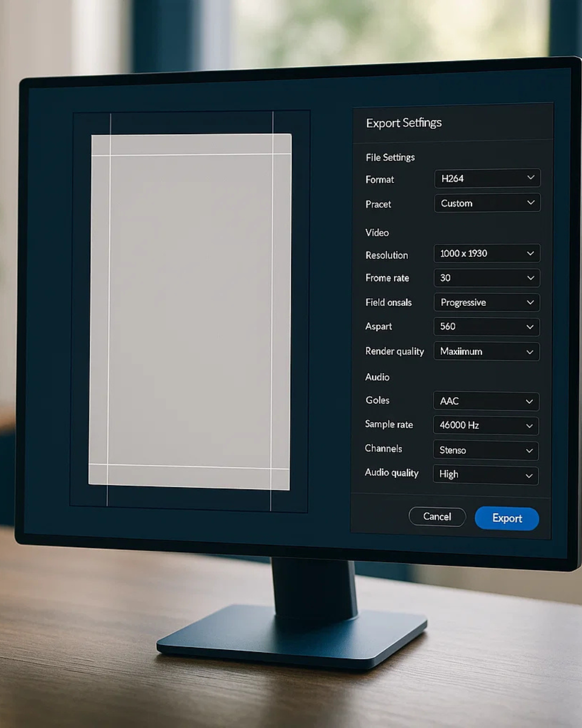
Task: Open the Resolution dropdown showing 1000 x 1930
Action: tap(486, 253)
